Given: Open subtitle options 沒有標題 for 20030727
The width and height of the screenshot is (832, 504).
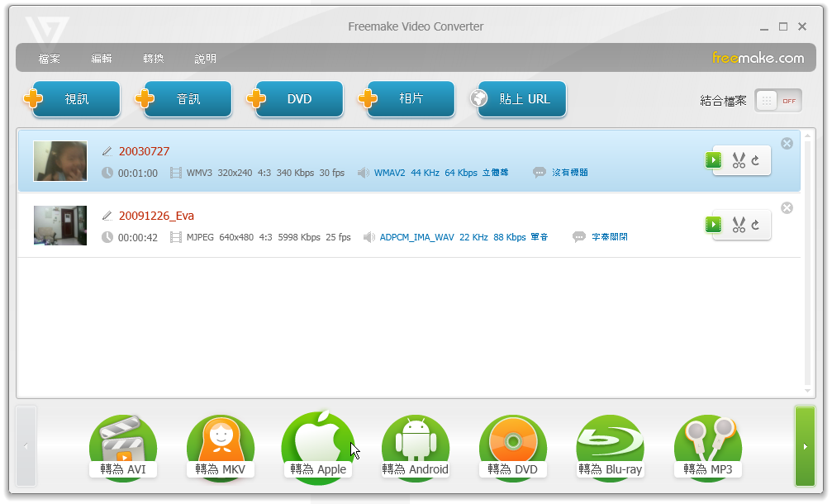Looking at the screenshot, I should (x=570, y=173).
